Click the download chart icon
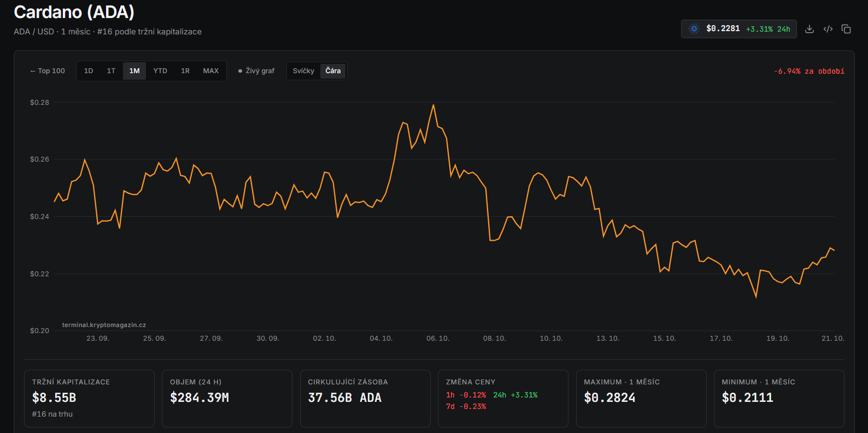868x433 pixels. click(810, 29)
